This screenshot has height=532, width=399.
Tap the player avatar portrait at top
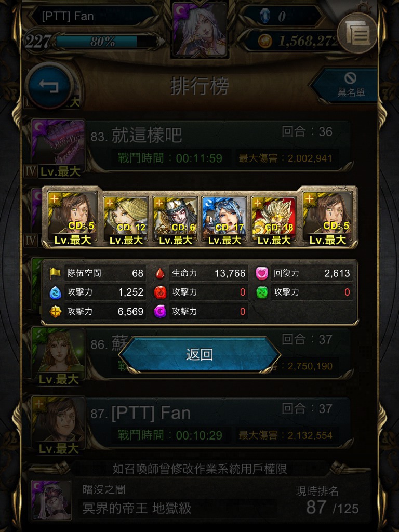[x=200, y=29]
